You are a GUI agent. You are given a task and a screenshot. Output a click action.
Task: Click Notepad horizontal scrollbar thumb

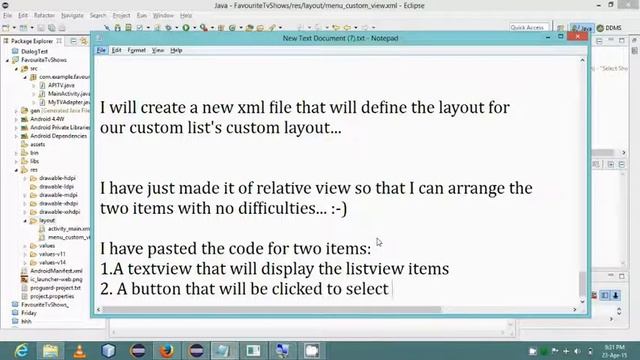coord(271,309)
